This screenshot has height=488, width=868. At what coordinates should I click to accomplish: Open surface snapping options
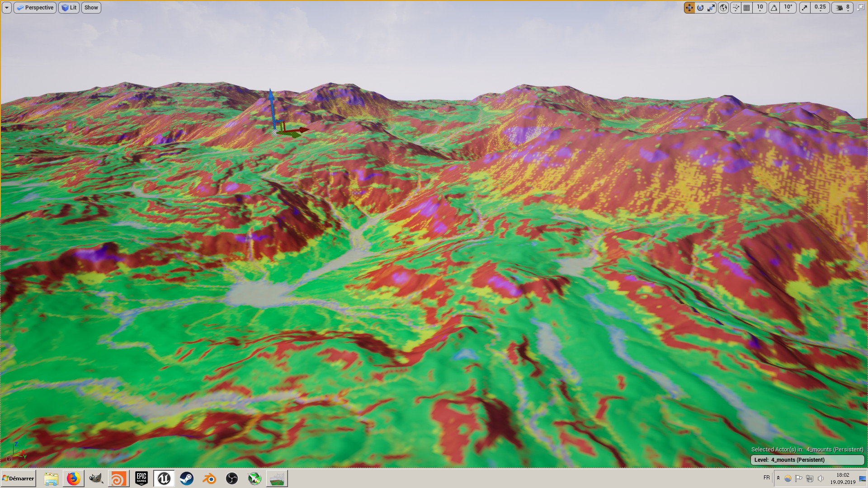(736, 8)
